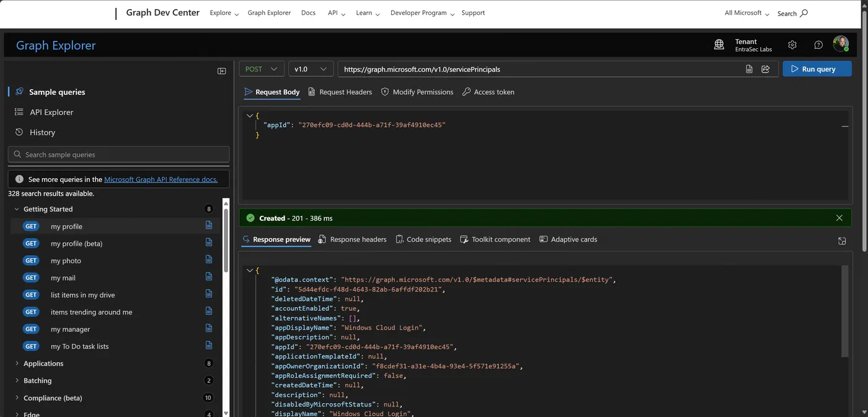Open the Adaptive cards tab
868x417 pixels.
click(568, 240)
